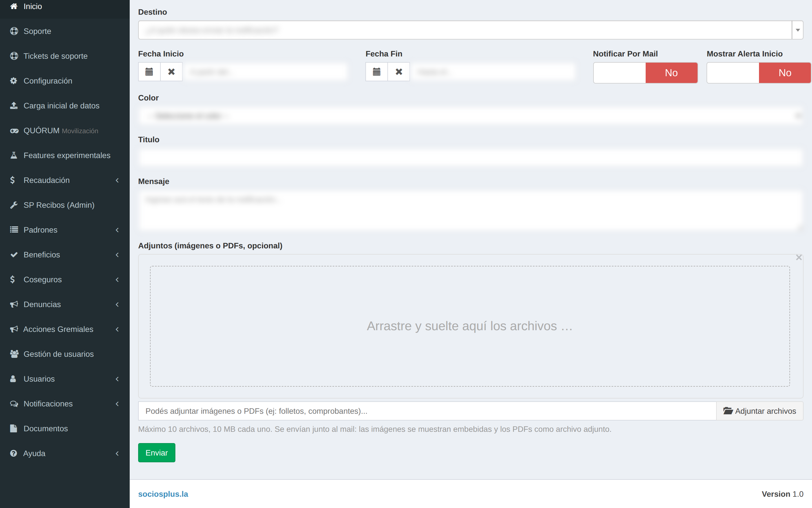Click the Mensaje text area

470,211
